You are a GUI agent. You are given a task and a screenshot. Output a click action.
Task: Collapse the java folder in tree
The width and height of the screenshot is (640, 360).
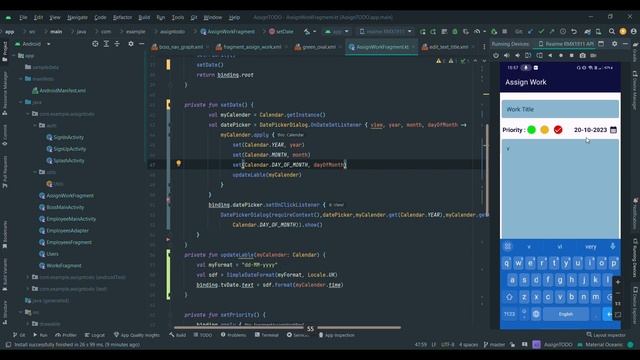21,102
